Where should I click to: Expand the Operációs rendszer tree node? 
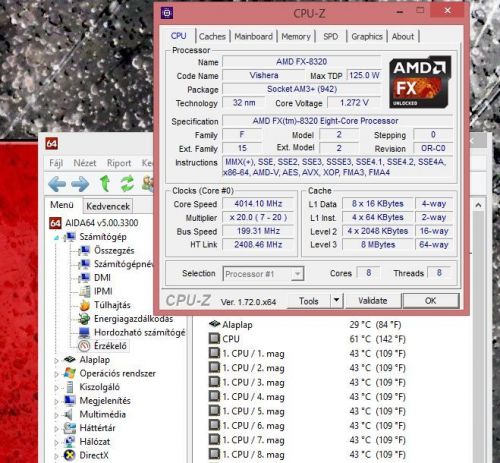(56, 374)
